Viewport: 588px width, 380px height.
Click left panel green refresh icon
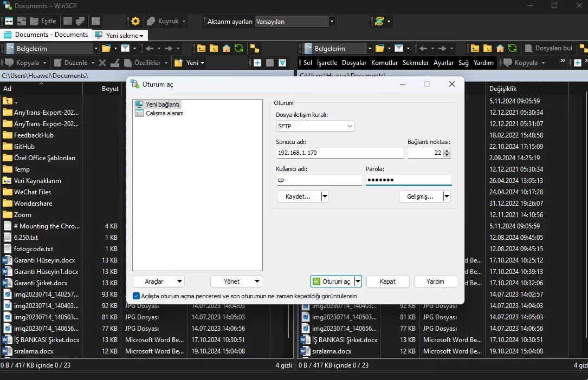[x=238, y=48]
